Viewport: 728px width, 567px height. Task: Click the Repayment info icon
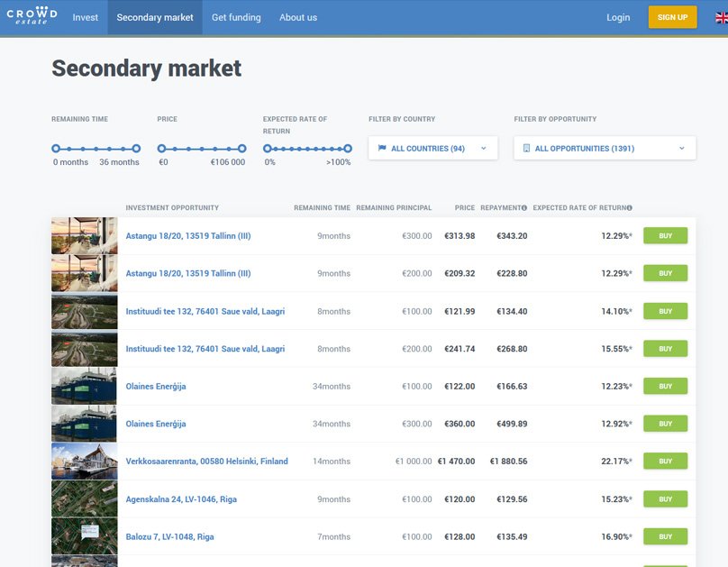pyautogui.click(x=524, y=208)
